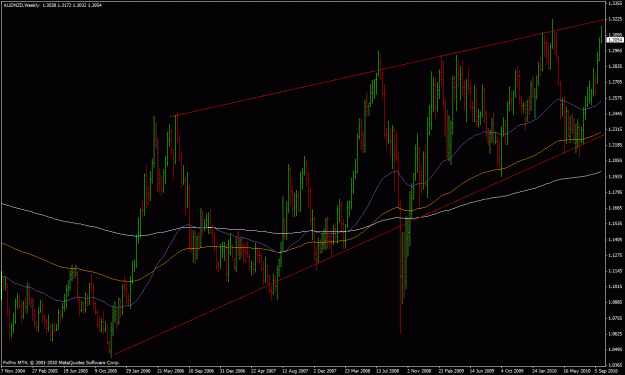The width and height of the screenshot is (625, 375).
Task: Select the 1.1145 price axis label
Action: pos(615,271)
